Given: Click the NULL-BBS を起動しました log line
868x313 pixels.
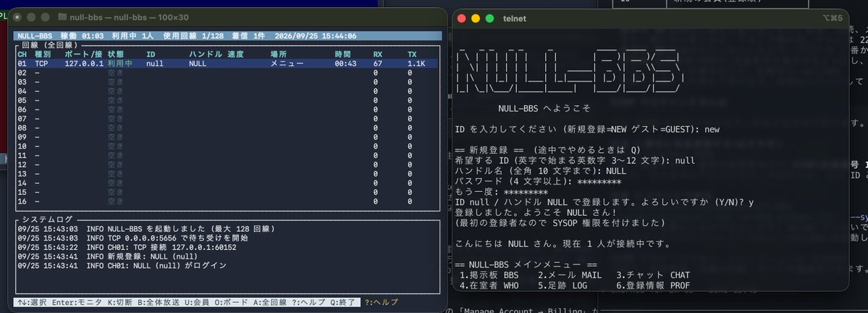Looking at the screenshot, I should coord(146,229).
